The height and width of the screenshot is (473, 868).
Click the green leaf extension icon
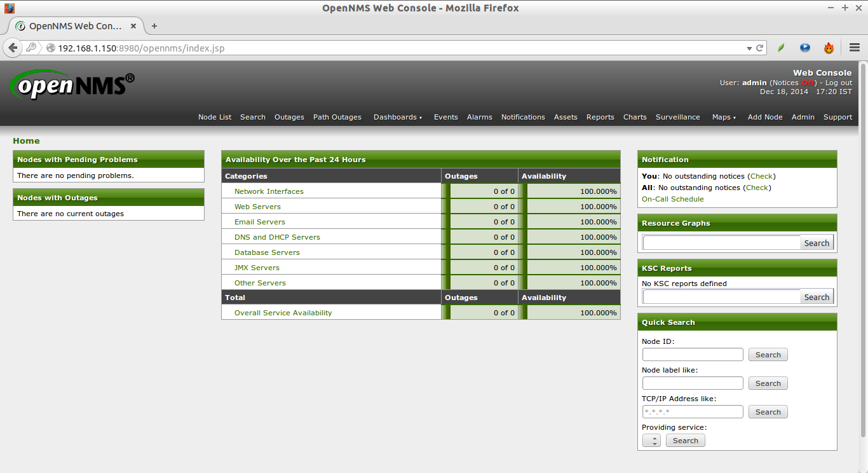[781, 48]
